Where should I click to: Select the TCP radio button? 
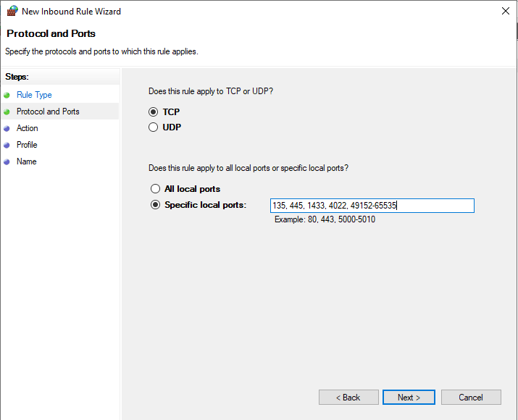[x=153, y=112]
